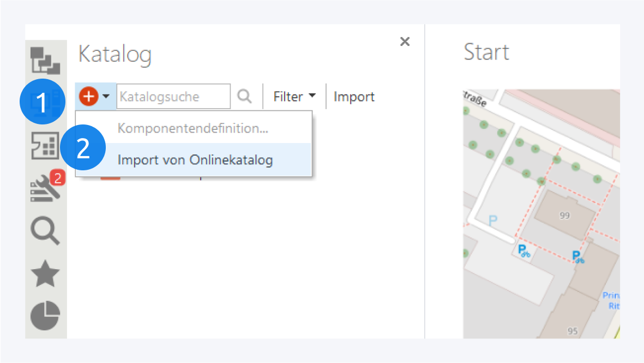
Task: Click the magnifier beside the Katalogsuche field
Action: click(x=245, y=97)
